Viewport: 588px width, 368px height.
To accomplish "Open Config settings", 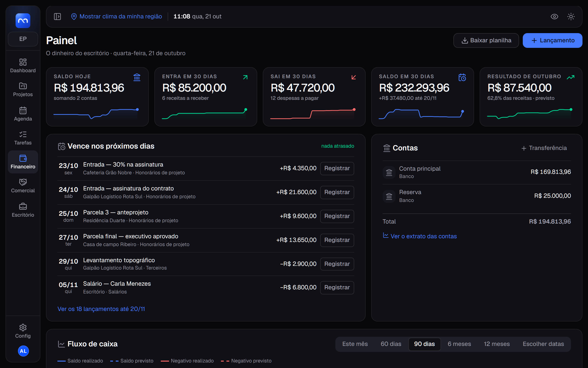I will (x=23, y=331).
